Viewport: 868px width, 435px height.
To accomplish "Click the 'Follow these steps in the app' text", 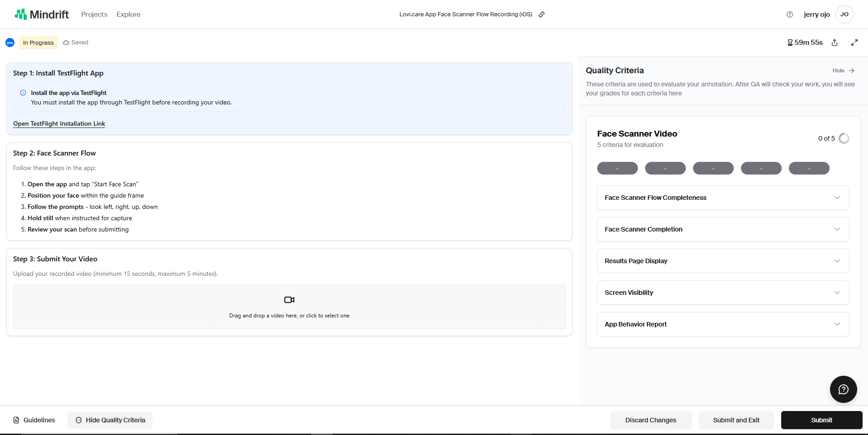I will point(55,168).
